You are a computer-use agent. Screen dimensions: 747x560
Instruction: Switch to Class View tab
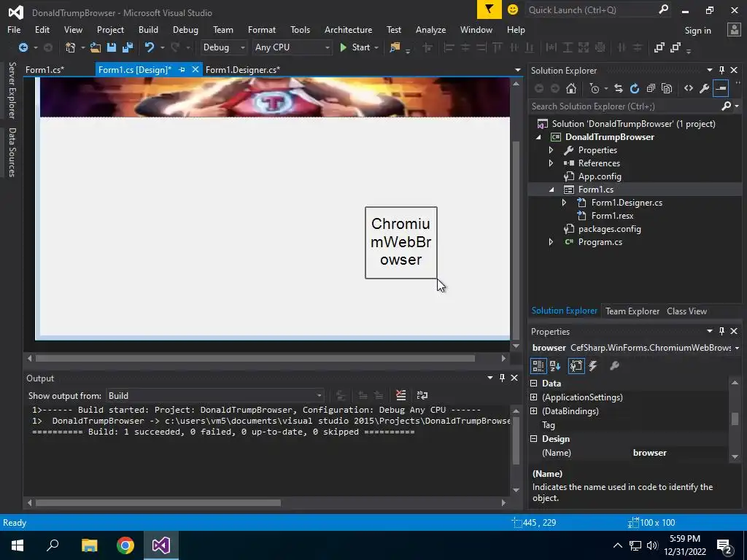pyautogui.click(x=686, y=311)
